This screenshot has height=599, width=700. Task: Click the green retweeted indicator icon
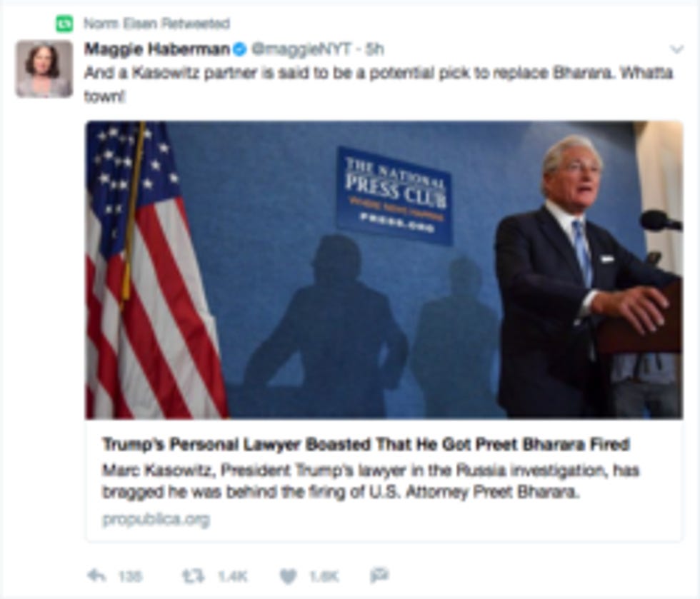tap(64, 24)
